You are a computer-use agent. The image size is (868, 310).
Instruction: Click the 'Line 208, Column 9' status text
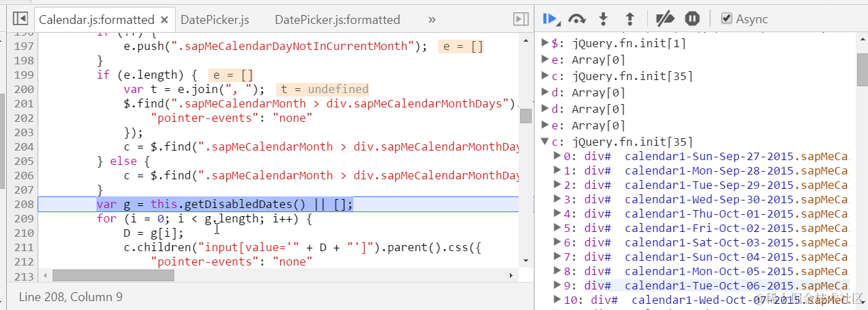pos(70,296)
